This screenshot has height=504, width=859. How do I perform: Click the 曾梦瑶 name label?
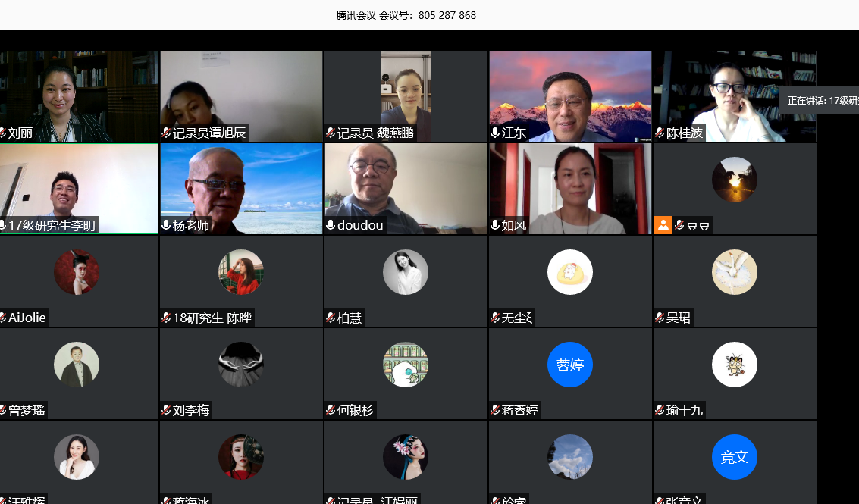point(26,411)
